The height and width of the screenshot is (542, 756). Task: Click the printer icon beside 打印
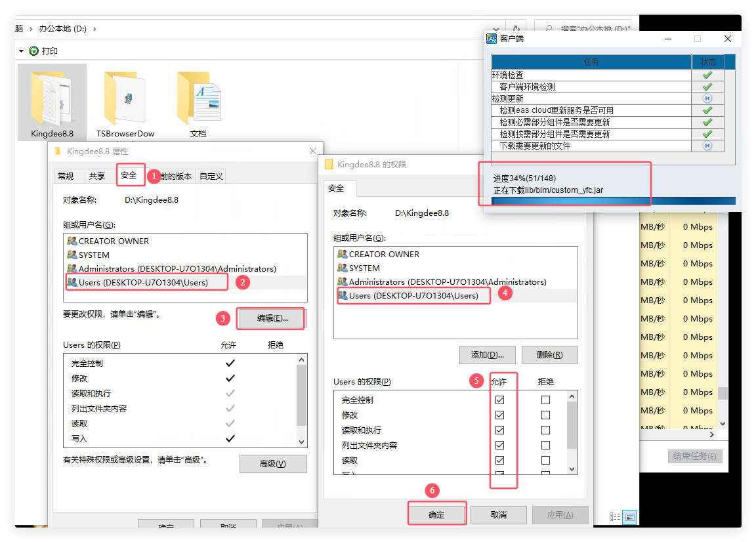point(33,51)
